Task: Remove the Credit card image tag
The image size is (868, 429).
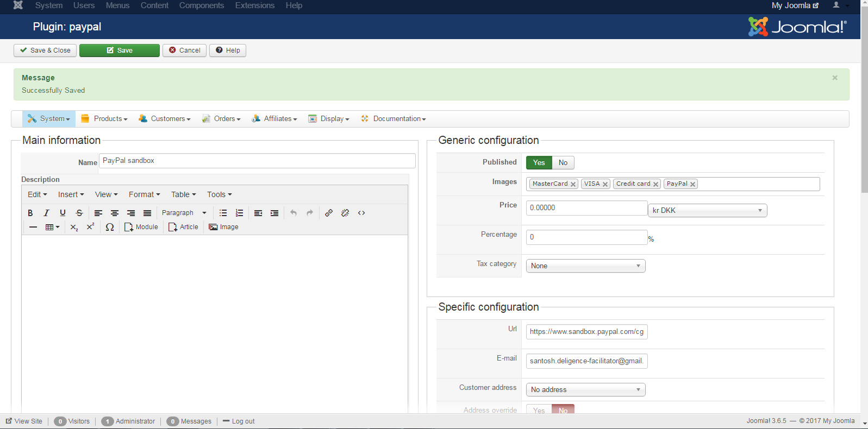Action: 655,185
